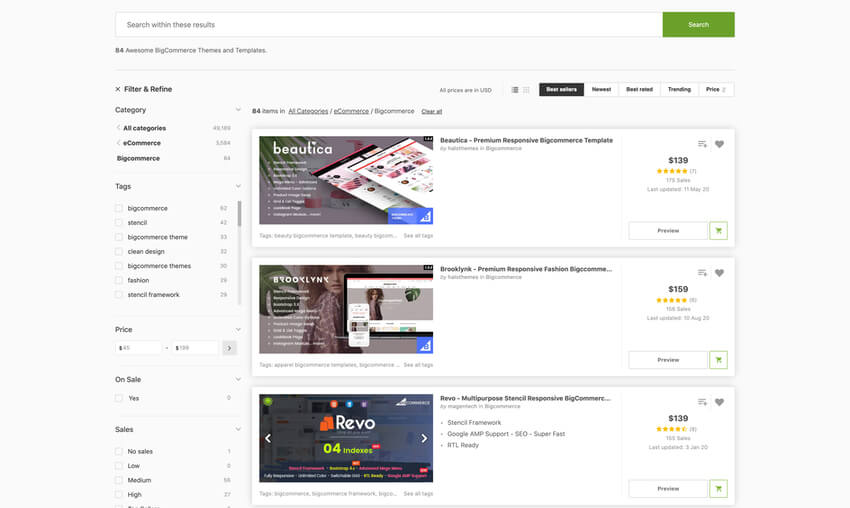This screenshot has width=850, height=508.
Task: Click minimum price input field
Action: (138, 348)
